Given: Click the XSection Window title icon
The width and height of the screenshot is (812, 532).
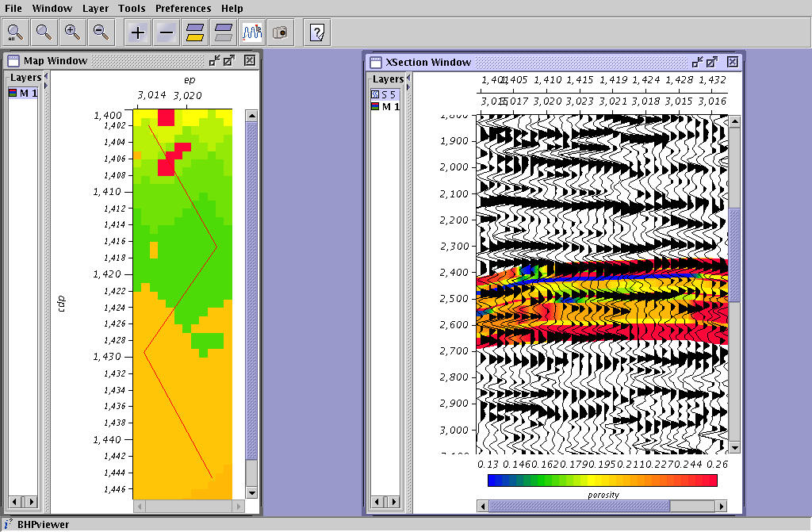Looking at the screenshot, I should (x=376, y=62).
